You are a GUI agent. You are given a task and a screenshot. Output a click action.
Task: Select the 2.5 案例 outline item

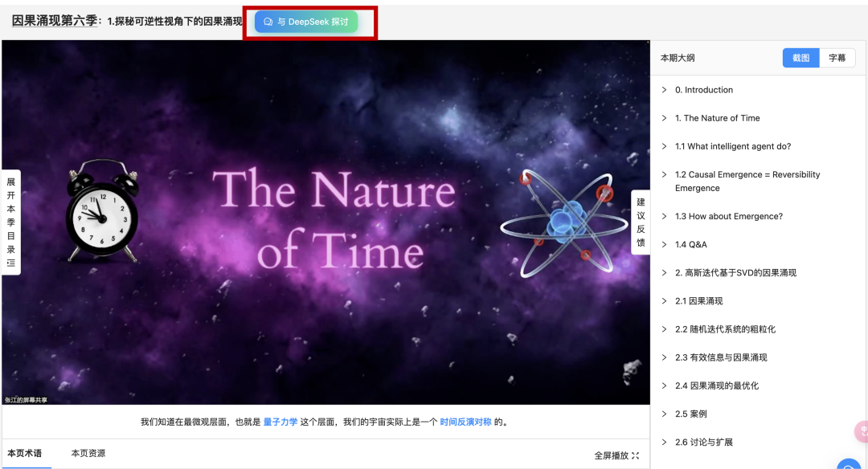(x=690, y=414)
